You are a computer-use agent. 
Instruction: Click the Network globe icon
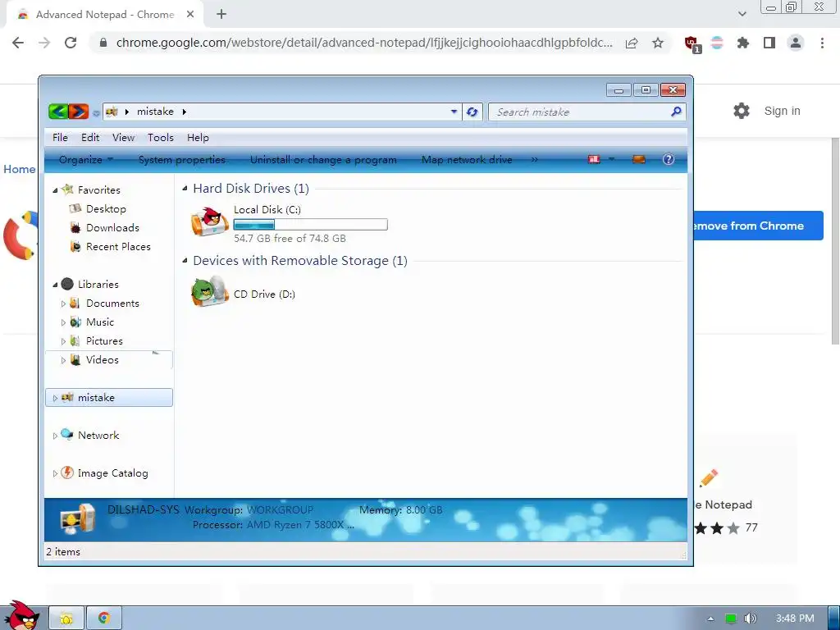(67, 435)
